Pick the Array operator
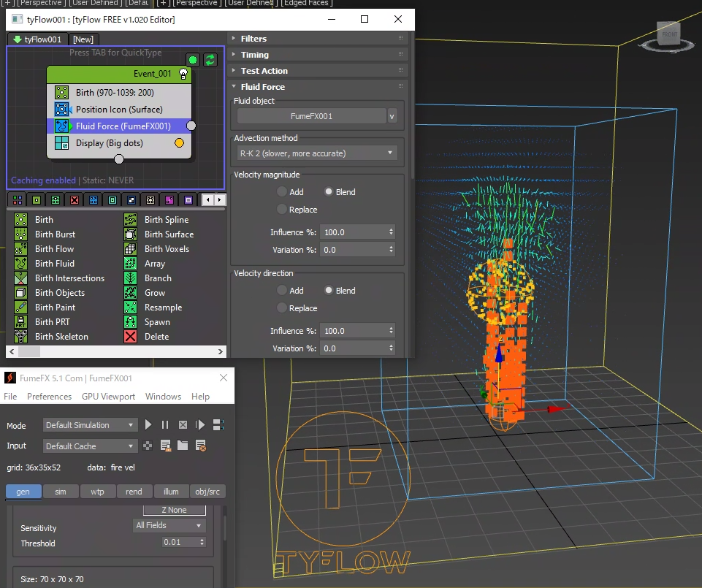Screen dimensions: 702x588 click(x=145, y=264)
